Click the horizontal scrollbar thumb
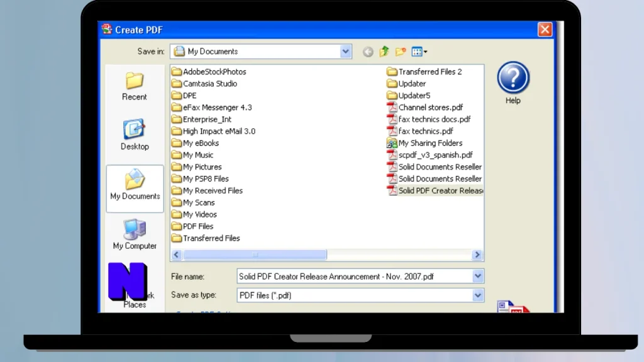 coord(255,255)
